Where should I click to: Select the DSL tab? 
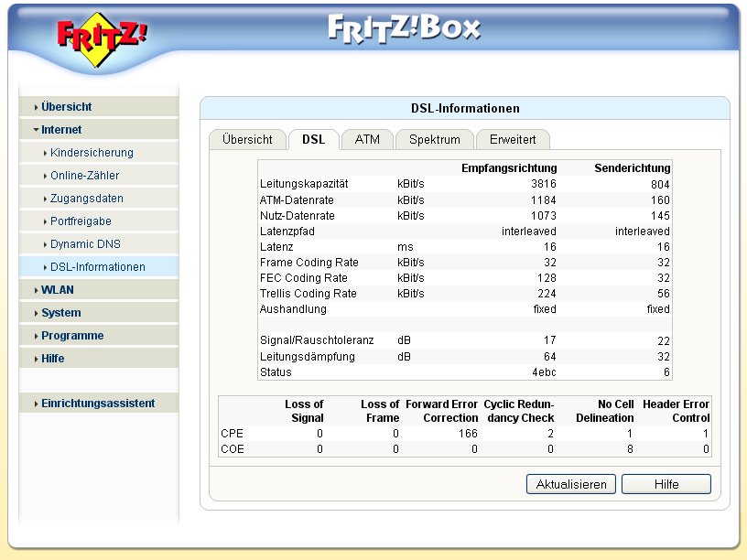tap(313, 139)
